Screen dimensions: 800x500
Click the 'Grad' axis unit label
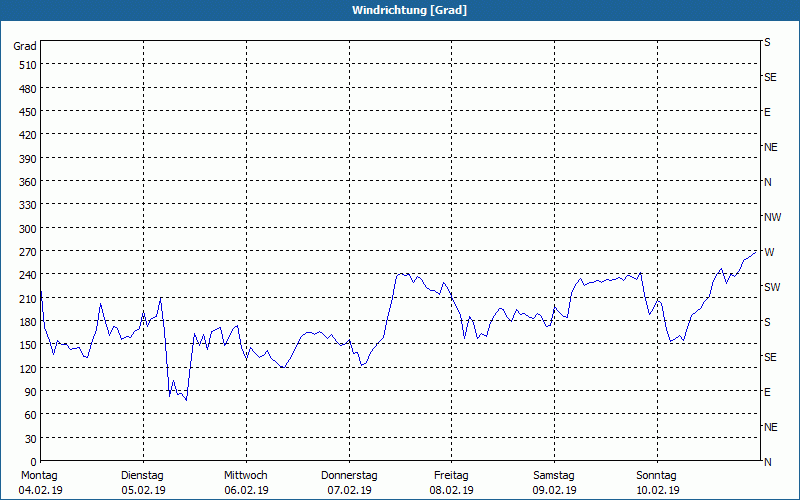24,46
